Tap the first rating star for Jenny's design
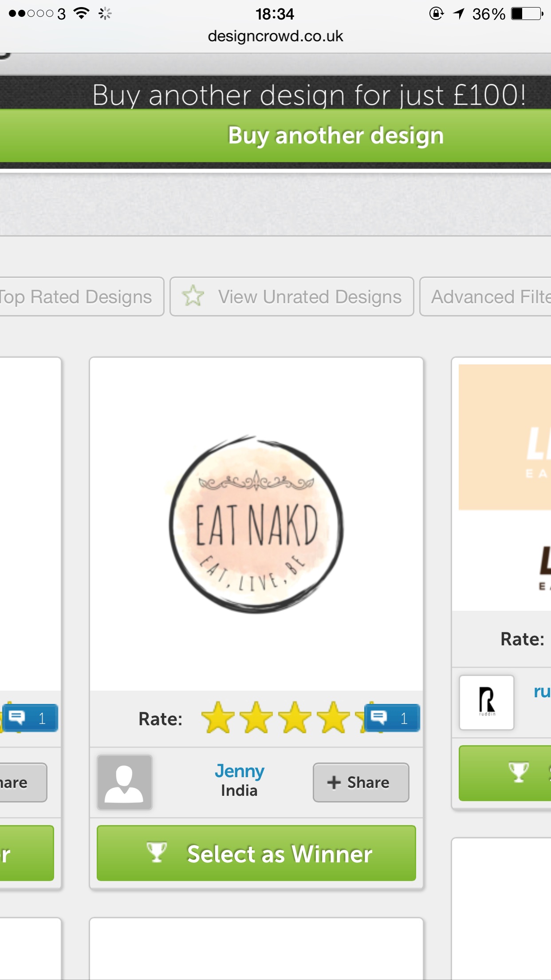This screenshot has width=551, height=980. pos(218,718)
